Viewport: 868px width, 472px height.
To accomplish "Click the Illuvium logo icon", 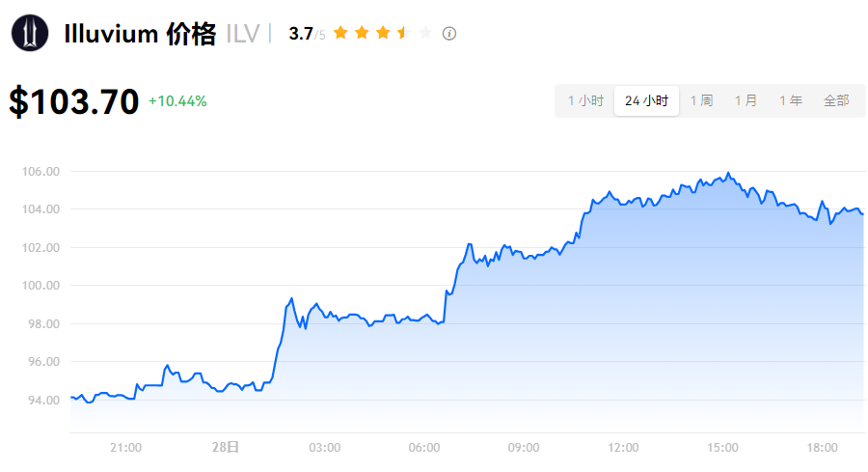I will click(x=30, y=33).
